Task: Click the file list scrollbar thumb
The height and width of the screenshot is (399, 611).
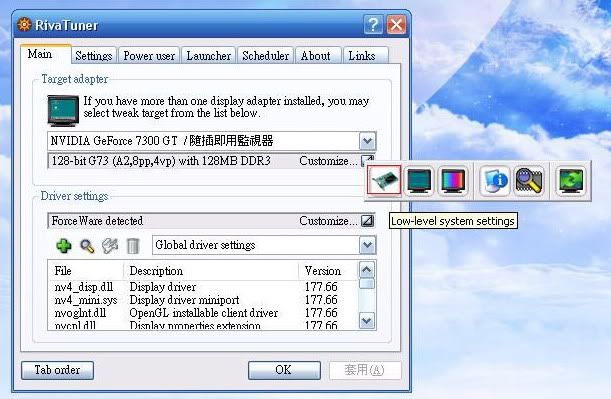Action: [367, 283]
